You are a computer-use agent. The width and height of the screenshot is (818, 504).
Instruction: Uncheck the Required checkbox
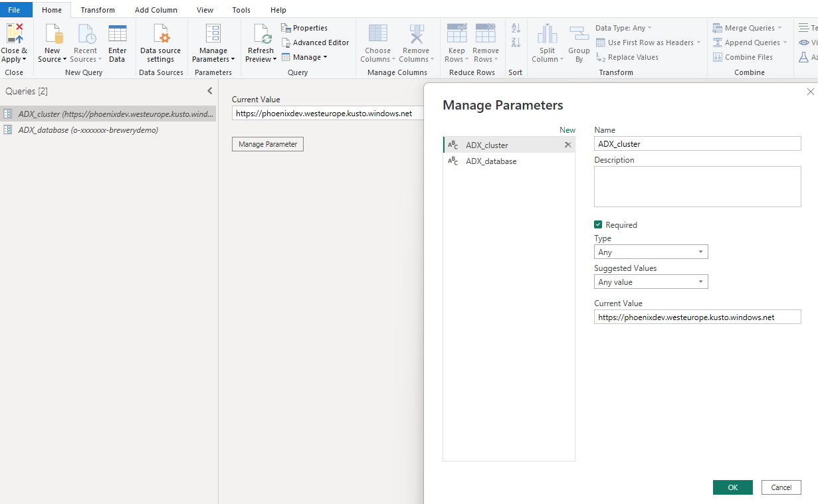[597, 224]
